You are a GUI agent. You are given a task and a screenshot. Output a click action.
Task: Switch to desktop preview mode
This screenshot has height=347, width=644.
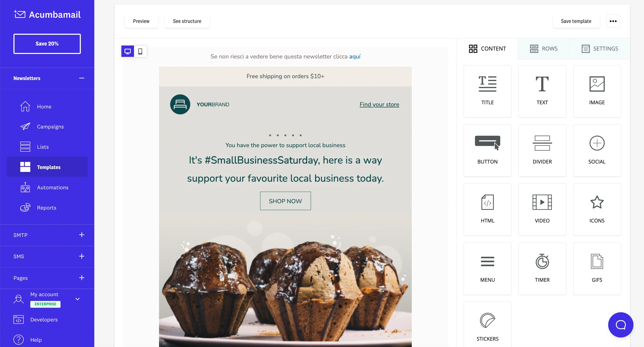point(128,51)
